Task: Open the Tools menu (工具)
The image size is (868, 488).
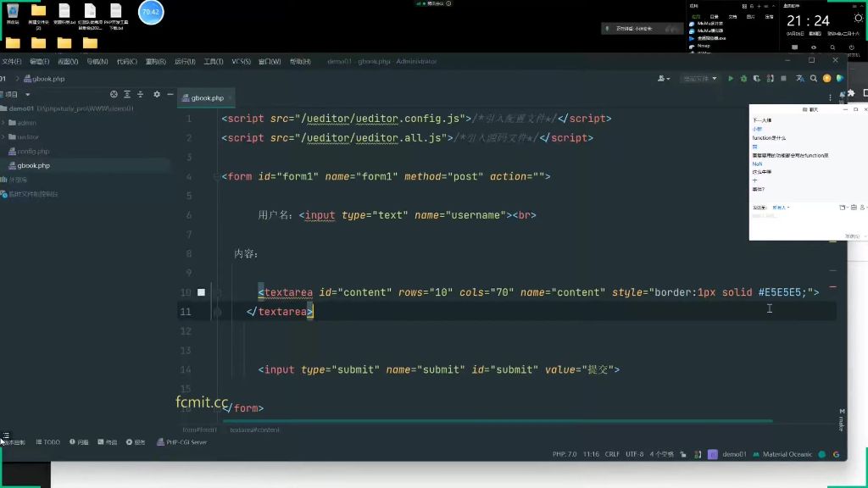Action: [x=213, y=61]
